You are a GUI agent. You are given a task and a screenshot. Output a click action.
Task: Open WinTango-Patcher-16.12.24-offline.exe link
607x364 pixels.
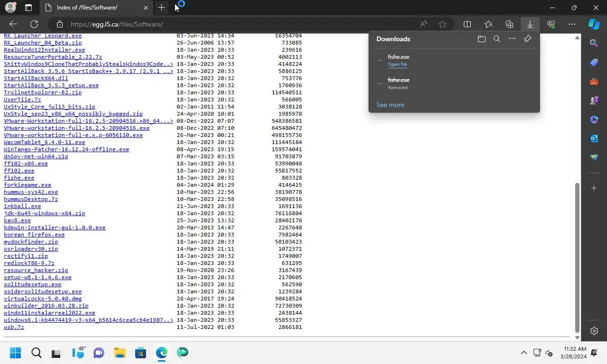coord(66,149)
